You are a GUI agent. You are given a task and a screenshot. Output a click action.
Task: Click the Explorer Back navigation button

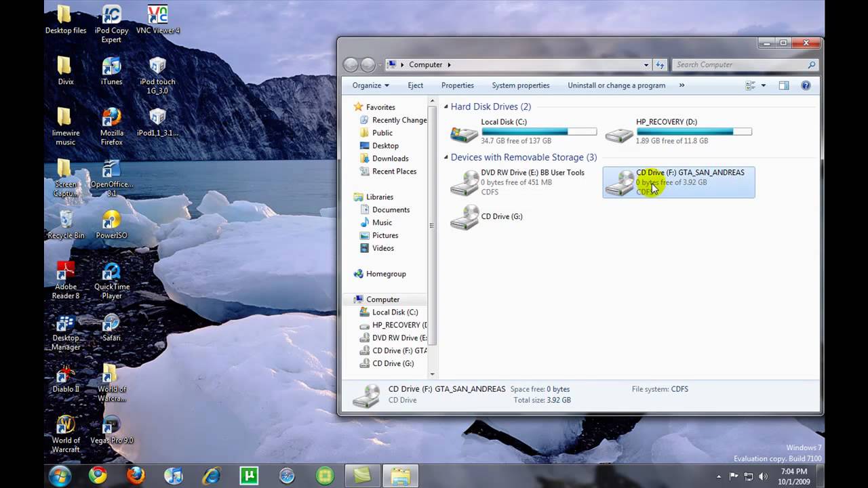pyautogui.click(x=351, y=65)
